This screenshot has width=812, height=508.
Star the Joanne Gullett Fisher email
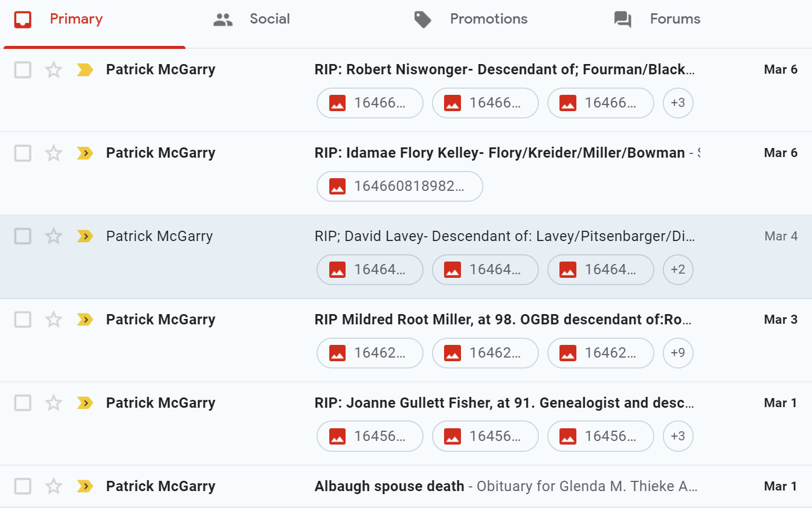coord(54,404)
